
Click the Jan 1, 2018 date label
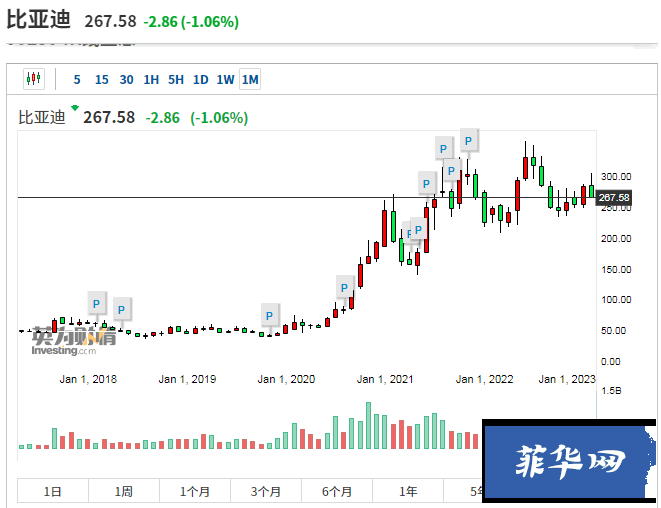(x=88, y=379)
